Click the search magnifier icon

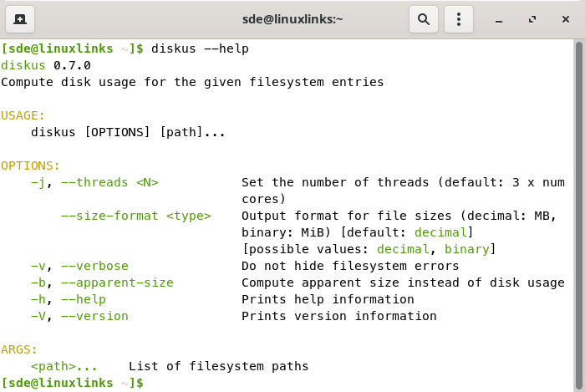pos(424,18)
